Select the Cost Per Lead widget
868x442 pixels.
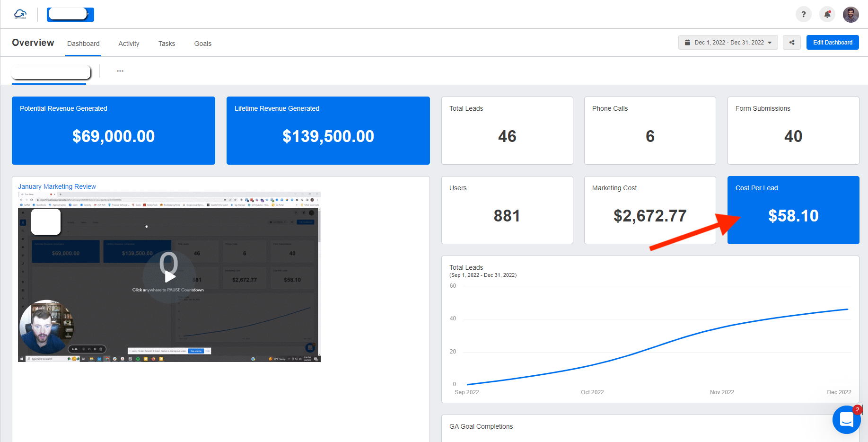pos(793,210)
